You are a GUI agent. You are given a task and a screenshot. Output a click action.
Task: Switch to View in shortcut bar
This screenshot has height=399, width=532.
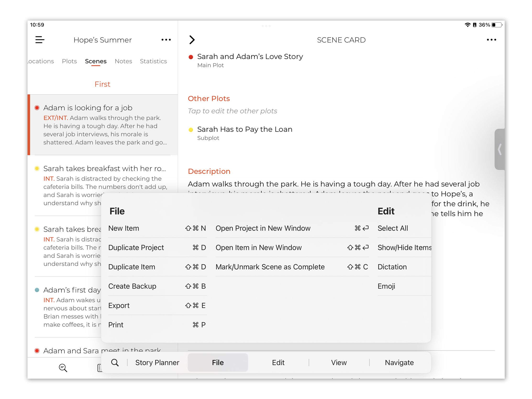pyautogui.click(x=339, y=362)
